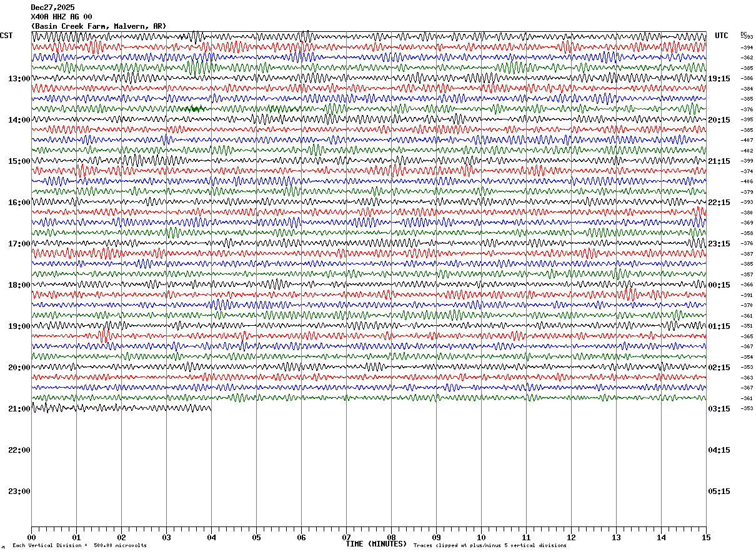This screenshot has width=756, height=554.
Task: Click the Basin Creek Farm, Malvern, AR label
Action: 99,26
